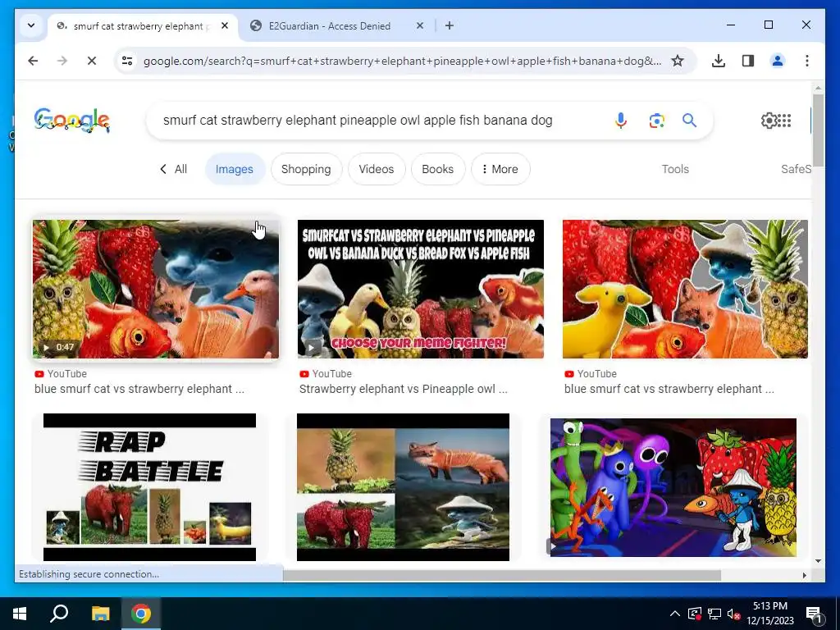View site information icon in address bar

point(127,61)
